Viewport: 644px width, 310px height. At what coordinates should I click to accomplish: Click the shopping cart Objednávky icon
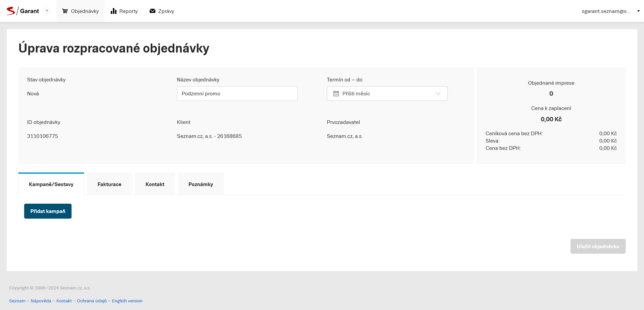click(65, 11)
